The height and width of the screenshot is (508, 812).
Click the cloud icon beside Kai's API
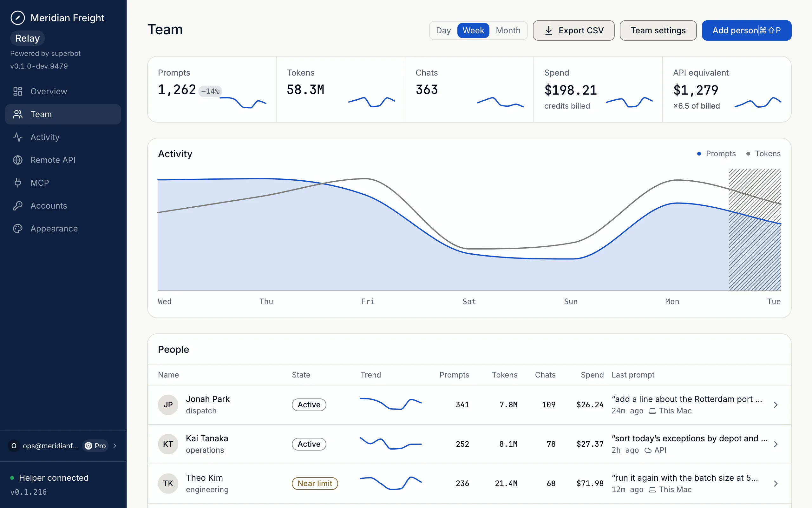tap(648, 450)
